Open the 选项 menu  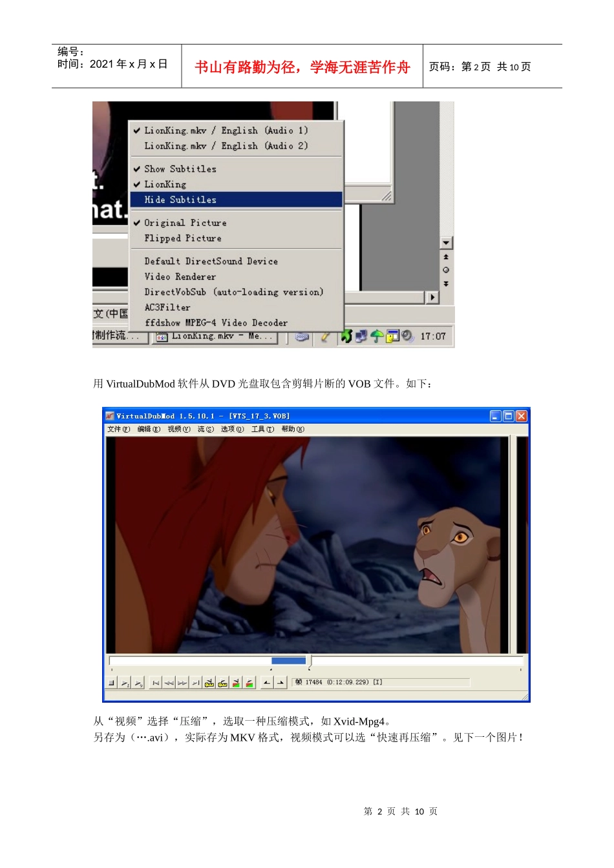pyautogui.click(x=232, y=429)
